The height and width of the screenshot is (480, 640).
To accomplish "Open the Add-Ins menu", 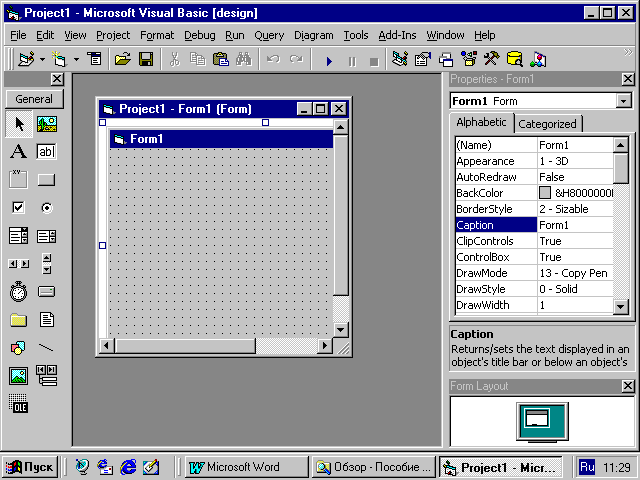I will (397, 36).
